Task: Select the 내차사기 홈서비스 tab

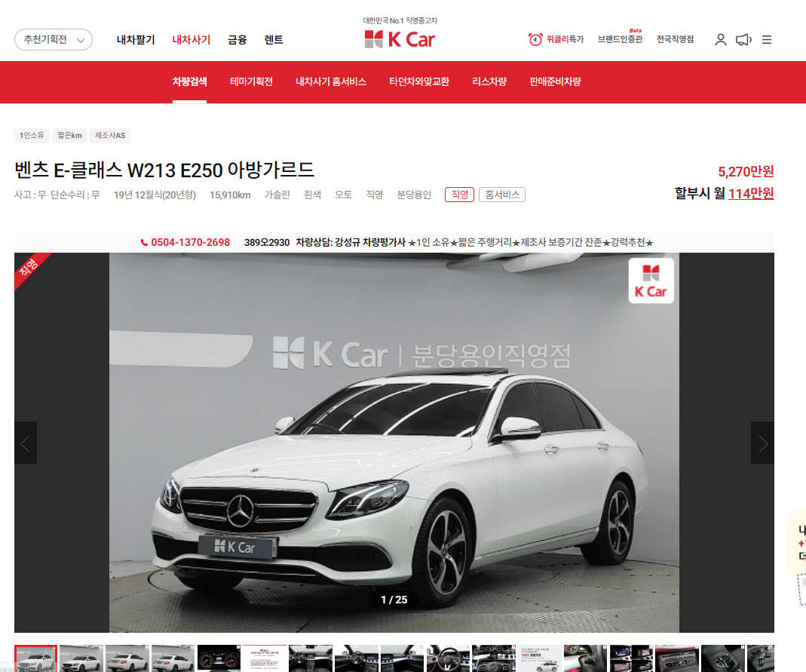Action: (331, 81)
